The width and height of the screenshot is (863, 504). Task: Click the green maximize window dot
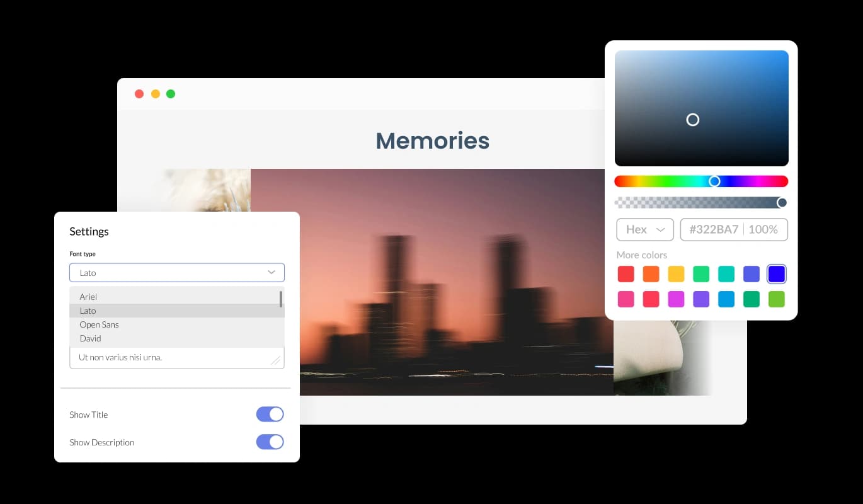click(171, 94)
